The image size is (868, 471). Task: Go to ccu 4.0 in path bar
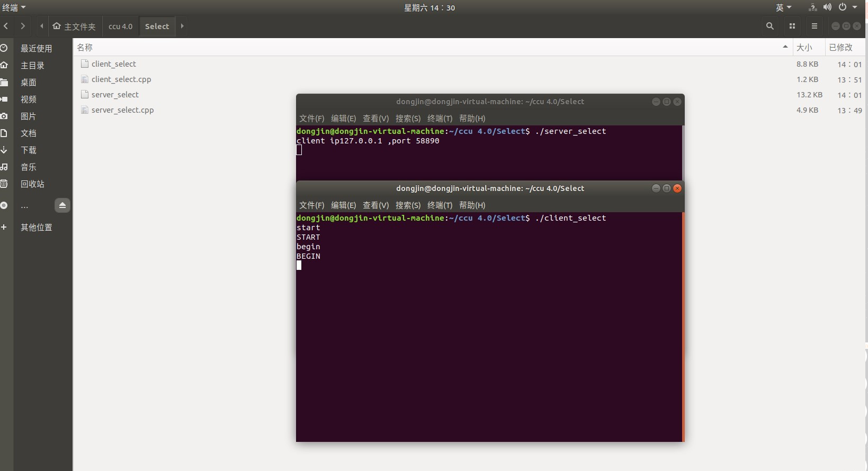tap(120, 26)
